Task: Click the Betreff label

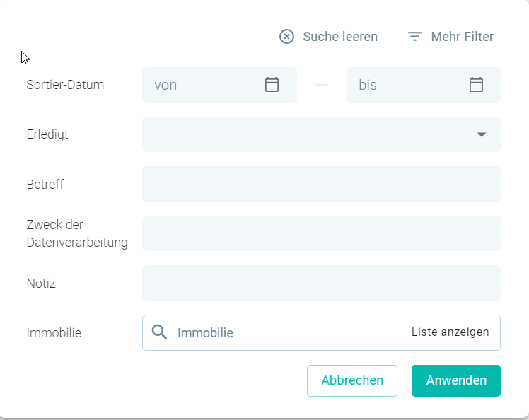Action: pos(45,185)
